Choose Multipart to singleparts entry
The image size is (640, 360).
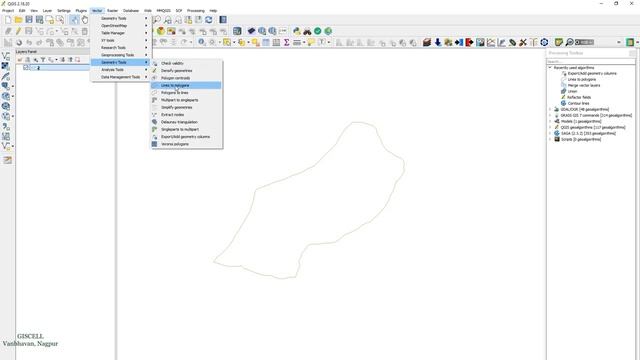tap(186, 100)
